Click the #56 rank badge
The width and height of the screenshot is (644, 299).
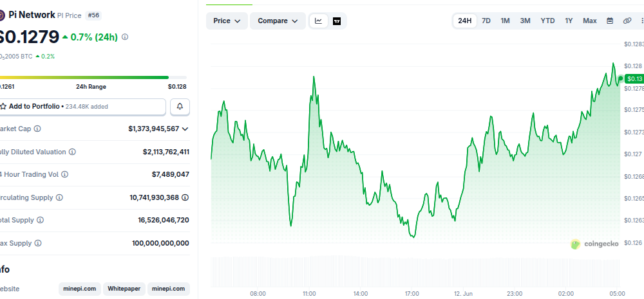point(93,15)
